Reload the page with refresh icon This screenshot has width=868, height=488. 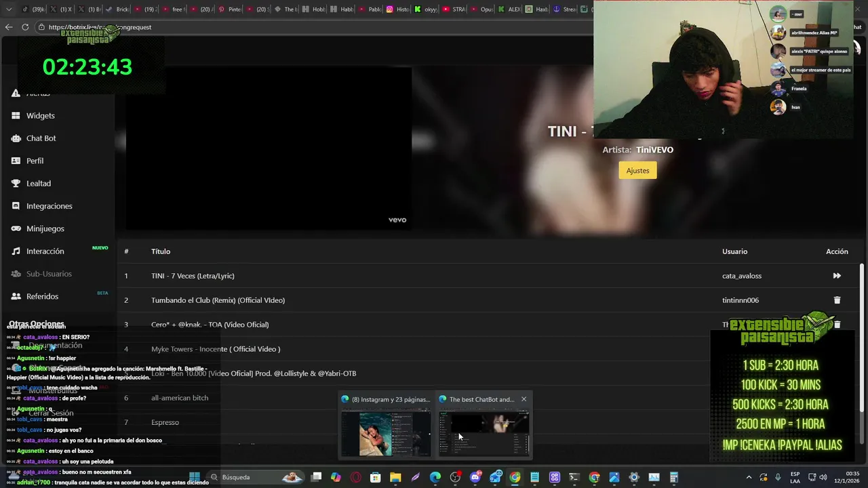(x=25, y=27)
